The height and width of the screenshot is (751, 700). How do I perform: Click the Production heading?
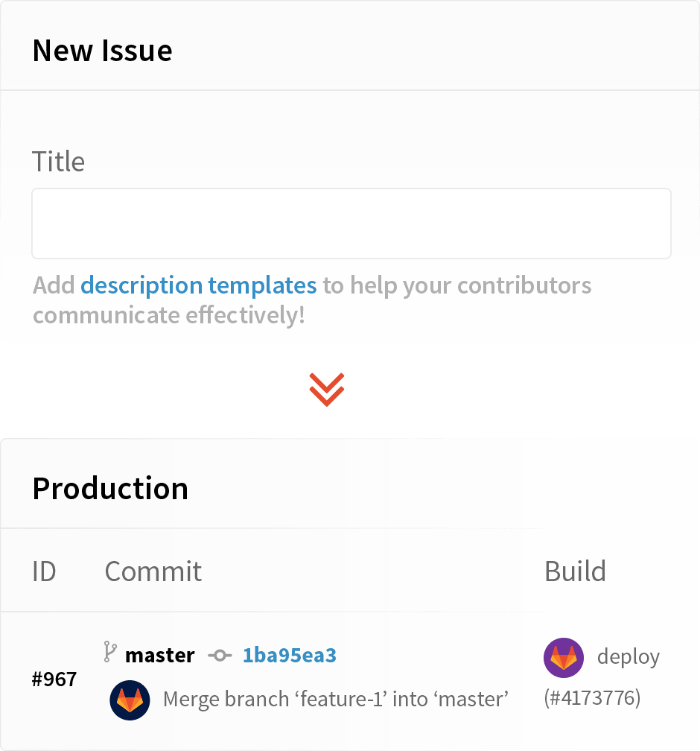110,489
